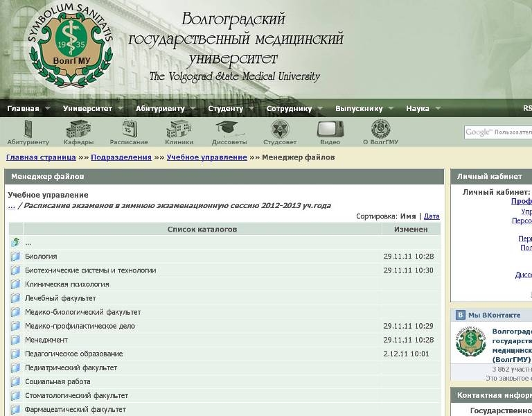
Task: Go to Учебное управление breadcrumb link
Action: click(x=207, y=157)
